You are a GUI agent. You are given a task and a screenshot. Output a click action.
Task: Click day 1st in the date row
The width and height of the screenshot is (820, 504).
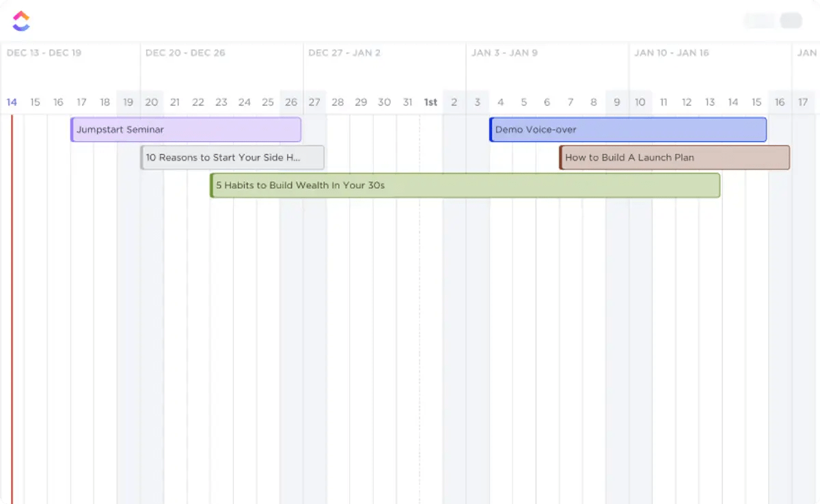click(430, 102)
